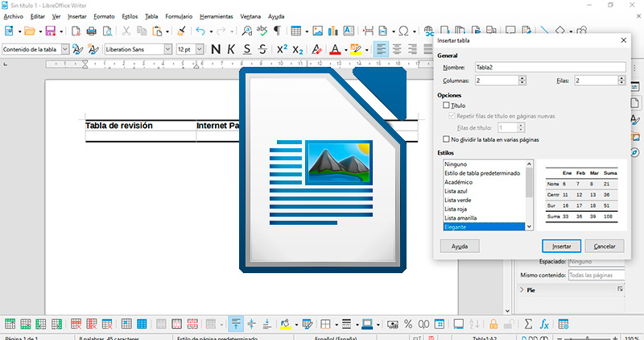
Task: Insert a chart from the toolbar
Action: tap(333, 31)
